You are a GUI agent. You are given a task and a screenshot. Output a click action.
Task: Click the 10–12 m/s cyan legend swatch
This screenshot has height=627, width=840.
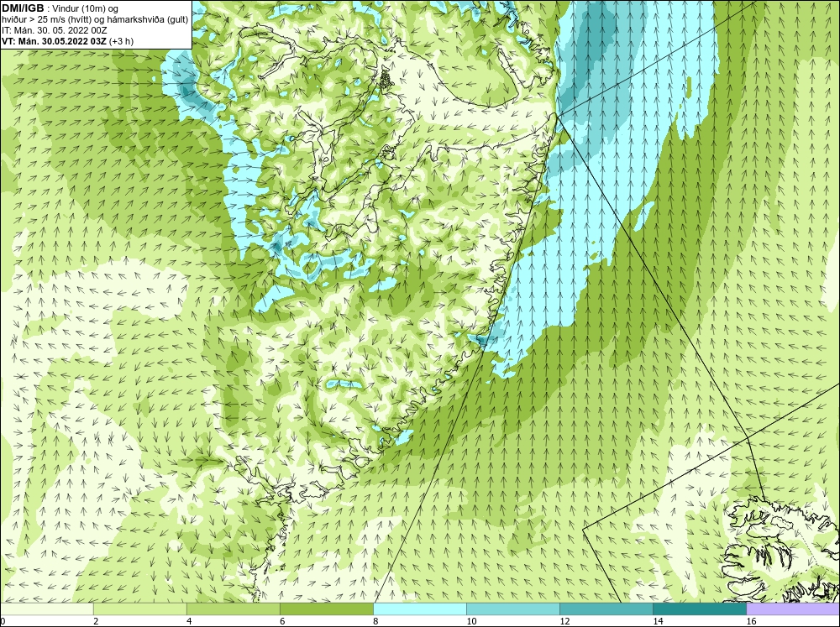pos(513,609)
